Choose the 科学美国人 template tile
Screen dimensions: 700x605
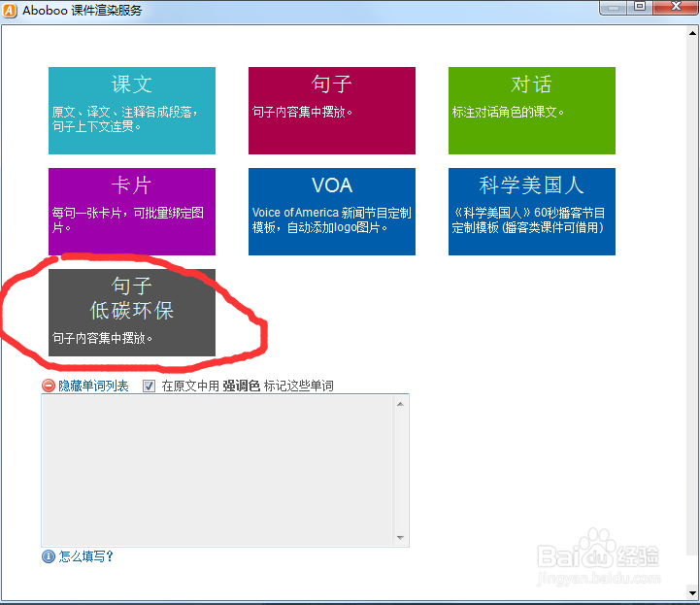[532, 212]
